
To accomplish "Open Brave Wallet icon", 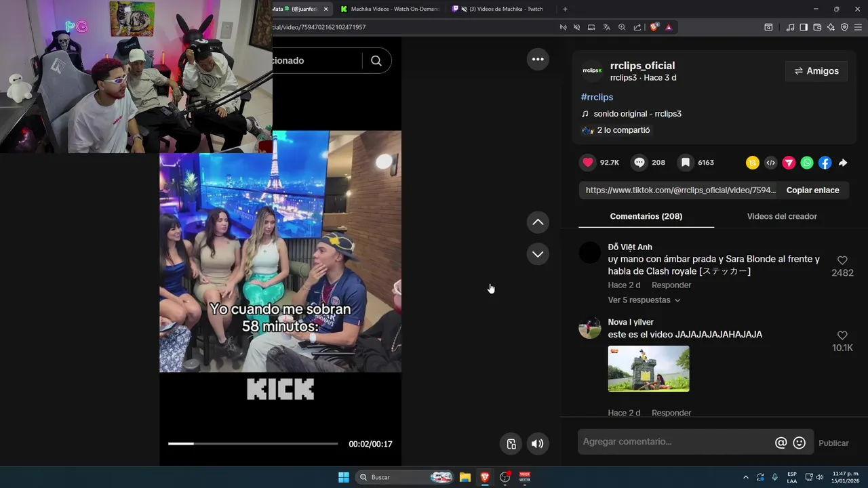I will click(817, 27).
